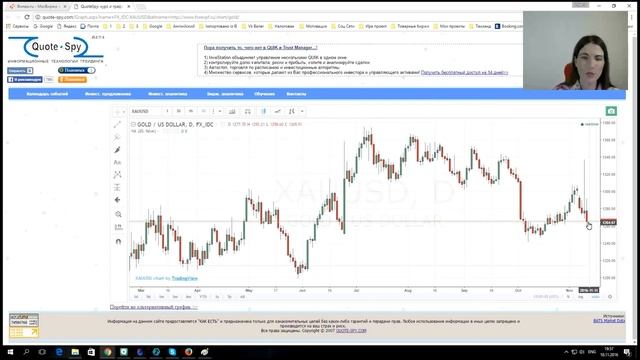Reload the page in the browser

coord(27,17)
